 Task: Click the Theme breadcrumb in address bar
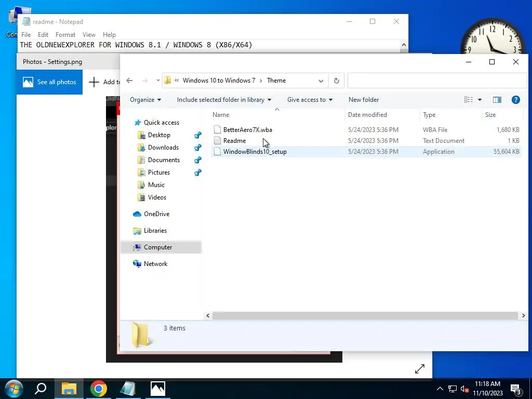276,81
